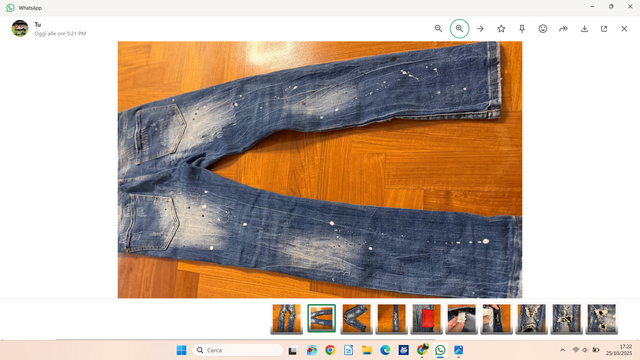The image size is (640, 360).
Task: Click the timestamp "Oggi alle ore 5:21 PM"
Action: tap(60, 33)
